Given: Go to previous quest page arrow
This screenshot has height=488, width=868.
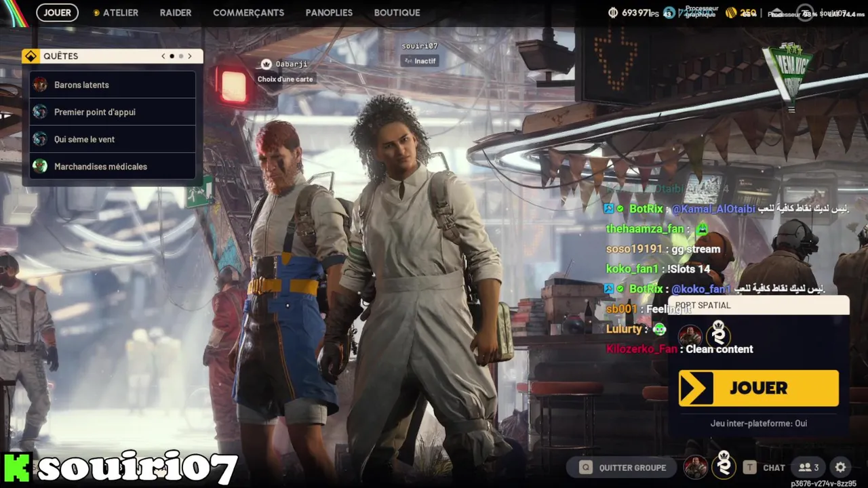Looking at the screenshot, I should (x=163, y=56).
